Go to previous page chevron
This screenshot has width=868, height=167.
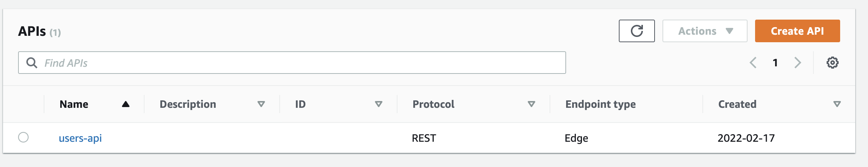pos(753,63)
